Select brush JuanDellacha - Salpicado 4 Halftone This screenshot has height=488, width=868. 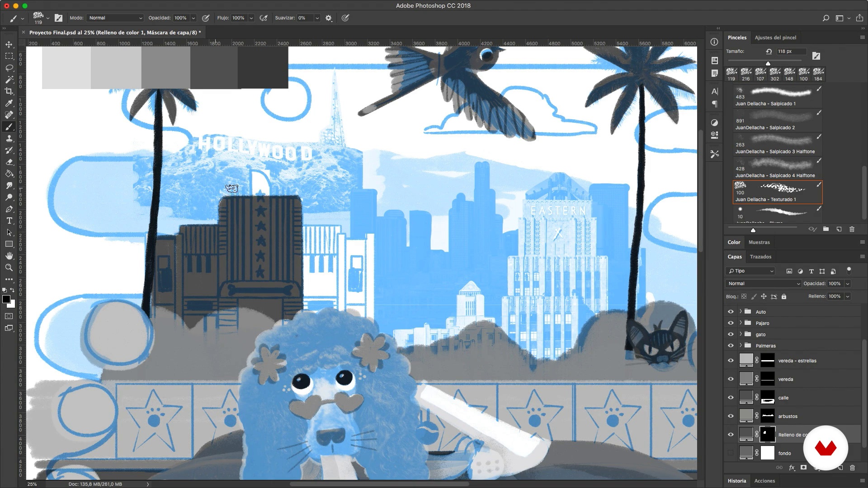pos(778,169)
